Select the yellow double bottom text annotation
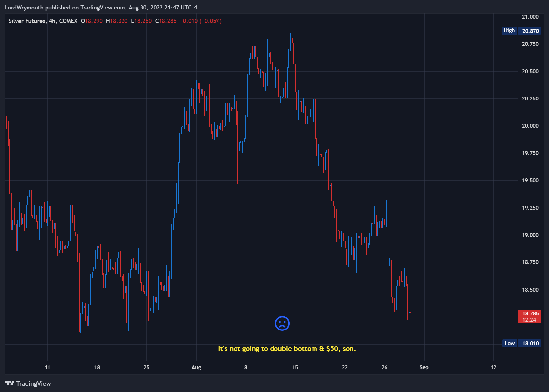549x392 pixels. point(287,349)
